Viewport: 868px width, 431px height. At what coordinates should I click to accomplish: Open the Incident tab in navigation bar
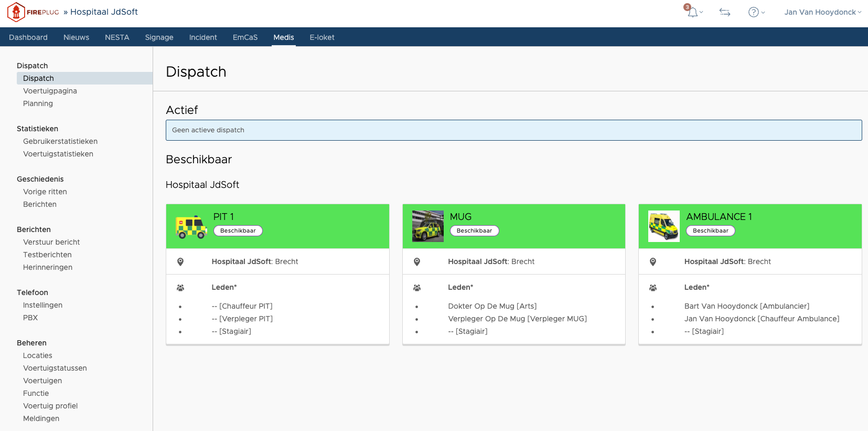click(203, 37)
